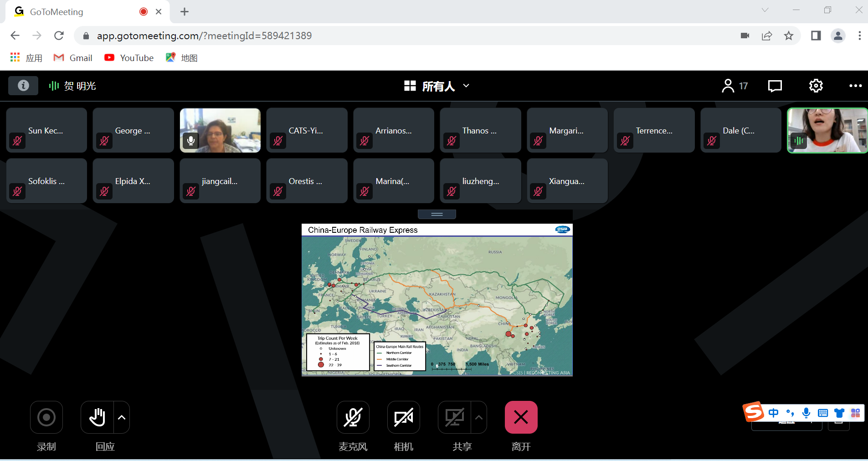Open a new browser tab
The width and height of the screenshot is (868, 461).
184,12
